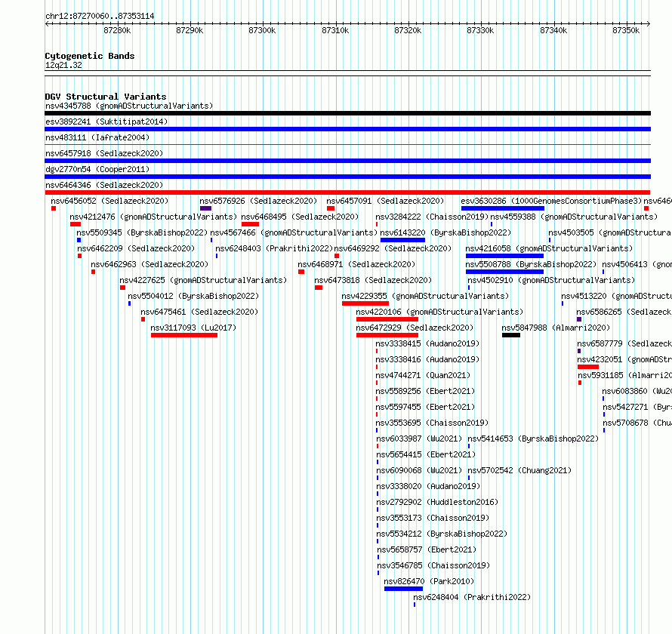Click the black nsv5847988 variant bar
Viewport: 672px width, 634px height.
[511, 335]
